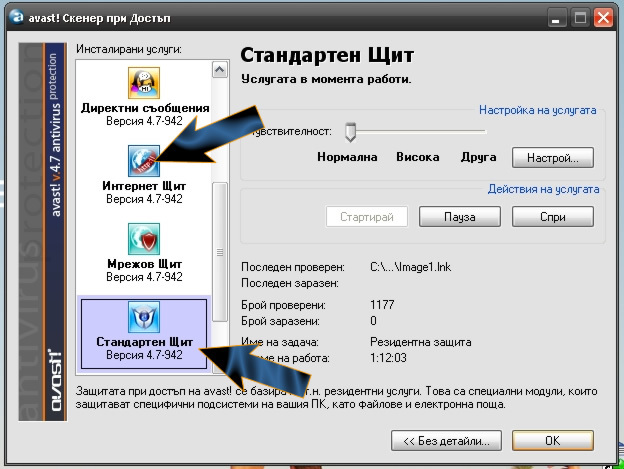
Task: Click the last scanned path C:\...\Image1.lnk
Action: point(411,267)
